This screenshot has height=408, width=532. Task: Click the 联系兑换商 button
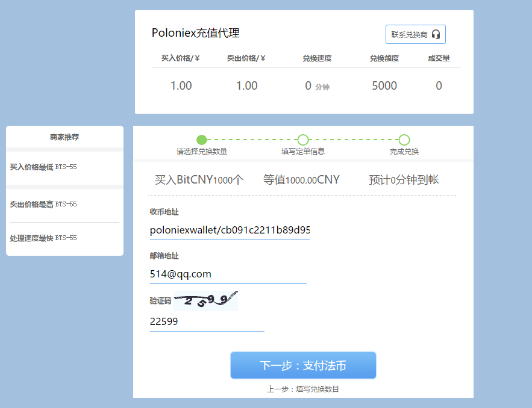pyautogui.click(x=415, y=34)
